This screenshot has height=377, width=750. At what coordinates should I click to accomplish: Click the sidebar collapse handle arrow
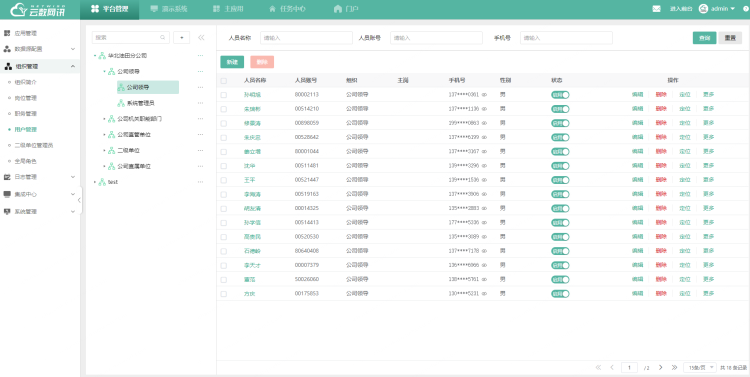pyautogui.click(x=79, y=200)
